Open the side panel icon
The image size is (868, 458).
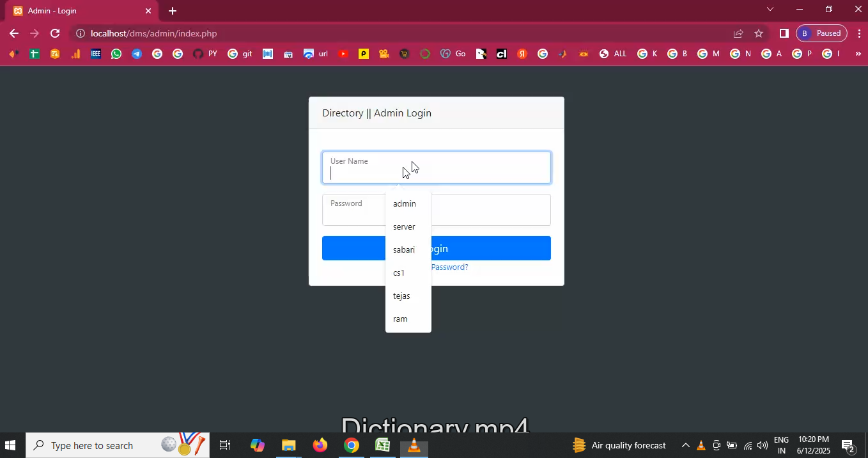pyautogui.click(x=784, y=33)
